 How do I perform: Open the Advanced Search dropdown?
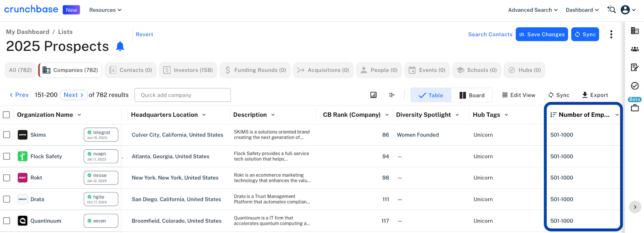(533, 10)
